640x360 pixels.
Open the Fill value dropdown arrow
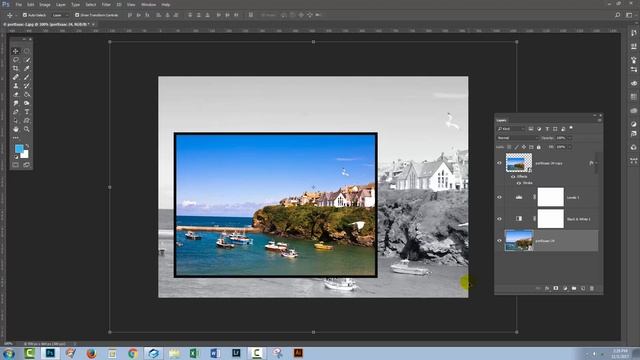(x=569, y=147)
